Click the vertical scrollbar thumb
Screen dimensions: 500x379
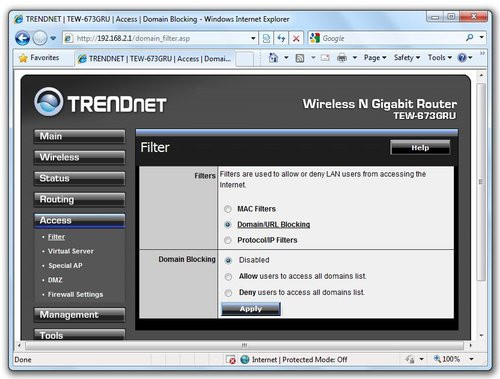481,182
